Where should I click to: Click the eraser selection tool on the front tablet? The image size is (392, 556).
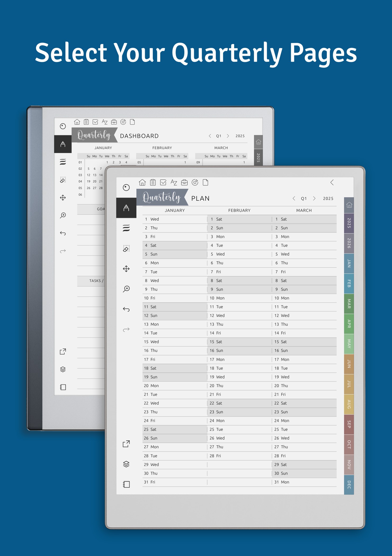point(126,248)
